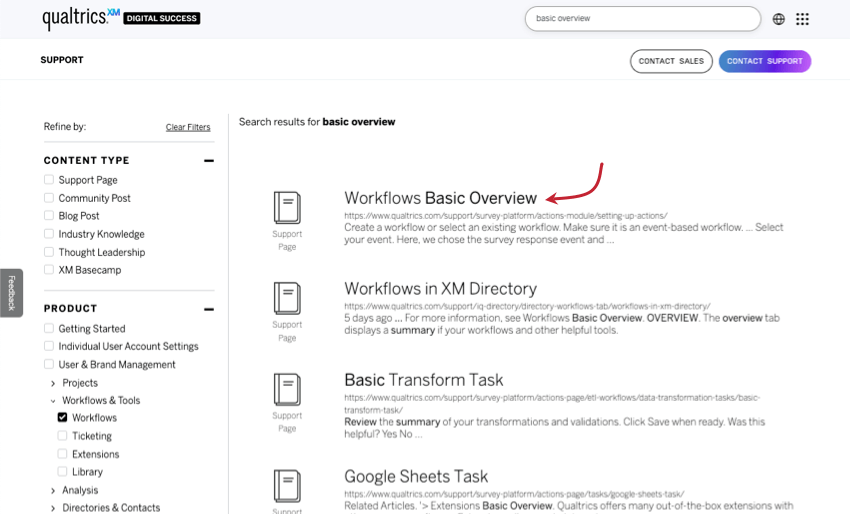The height and width of the screenshot is (514, 850).
Task: Uncheck the Workflows product filter
Action: (63, 418)
